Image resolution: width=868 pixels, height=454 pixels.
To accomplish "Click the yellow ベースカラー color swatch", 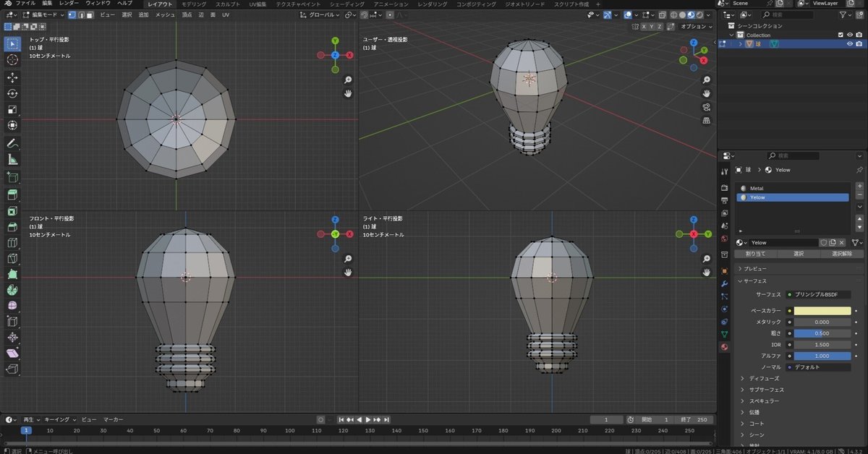I will (x=822, y=311).
